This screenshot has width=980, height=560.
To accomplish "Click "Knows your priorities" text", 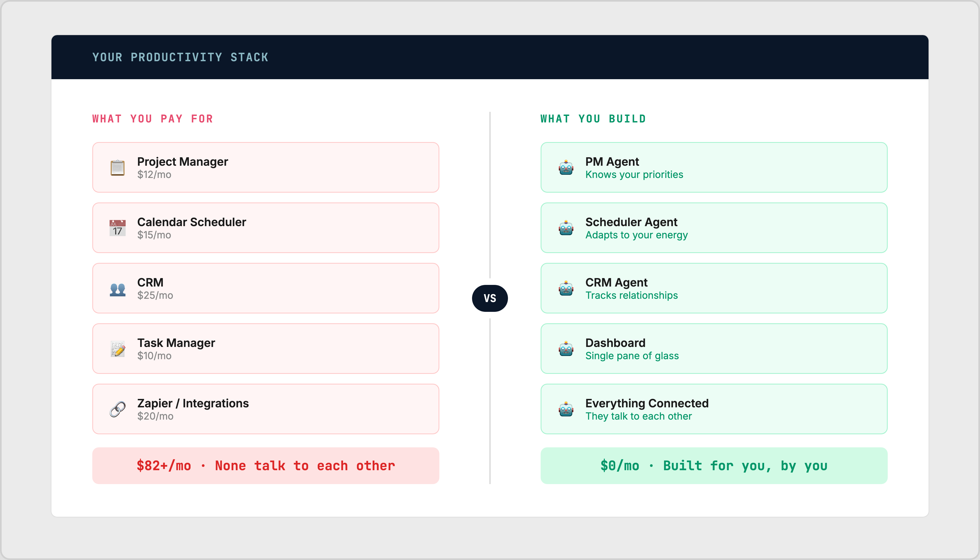I will (634, 175).
